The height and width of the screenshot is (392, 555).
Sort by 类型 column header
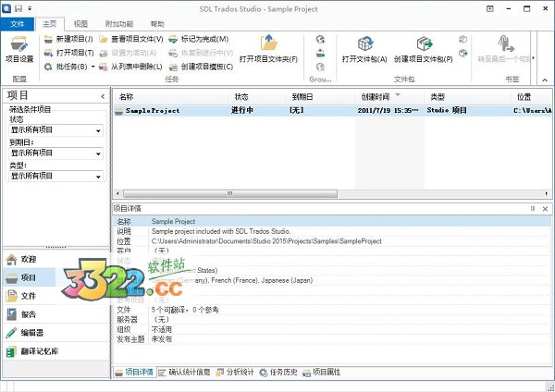click(467, 97)
